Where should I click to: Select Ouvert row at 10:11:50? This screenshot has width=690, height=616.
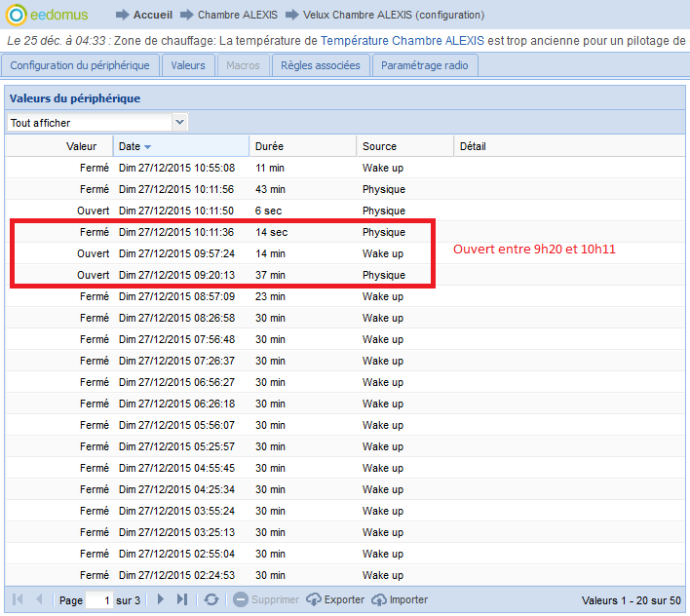345,211
